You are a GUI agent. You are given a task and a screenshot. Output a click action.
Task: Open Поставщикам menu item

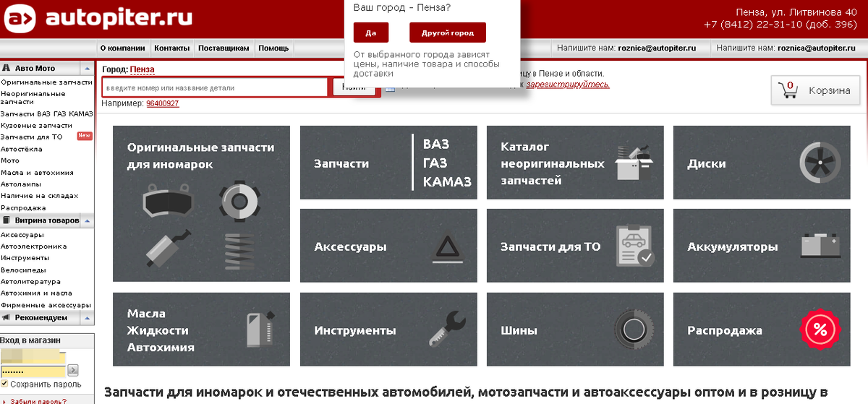224,48
